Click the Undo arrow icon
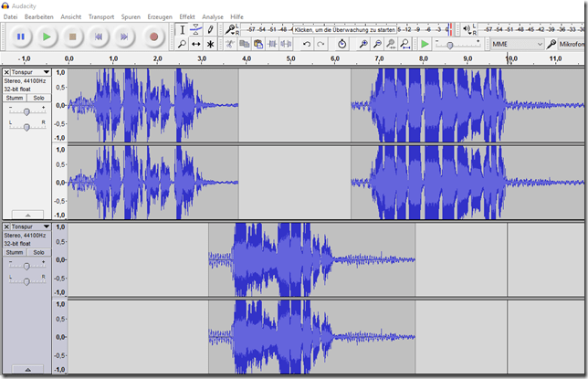588x379 pixels. click(x=307, y=44)
